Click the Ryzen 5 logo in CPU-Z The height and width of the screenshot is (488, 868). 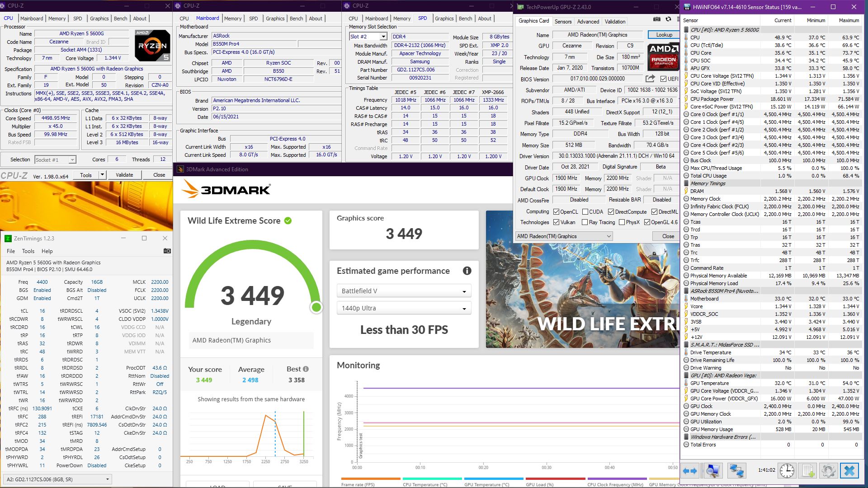pos(152,45)
